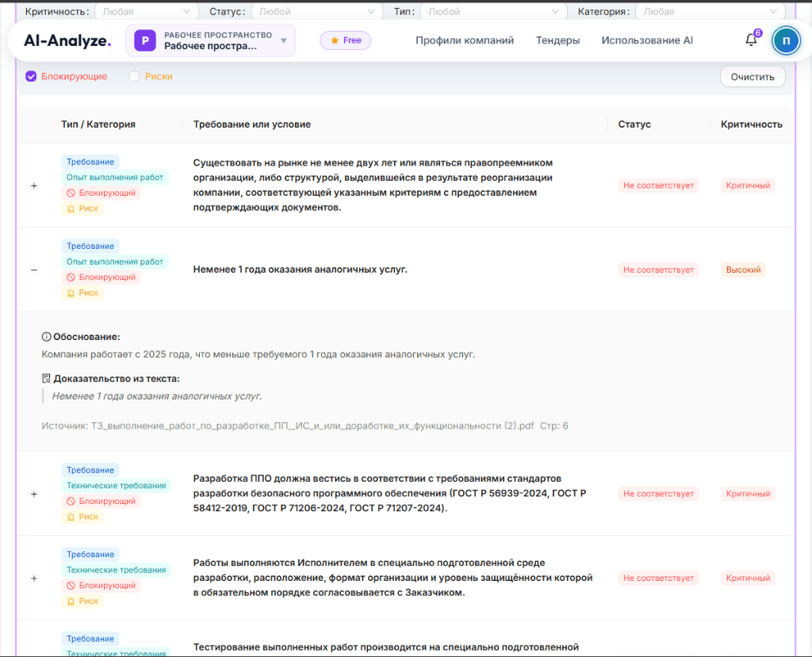Click Критичный tag in the two-years-on-market row
812x657 pixels.
748,185
